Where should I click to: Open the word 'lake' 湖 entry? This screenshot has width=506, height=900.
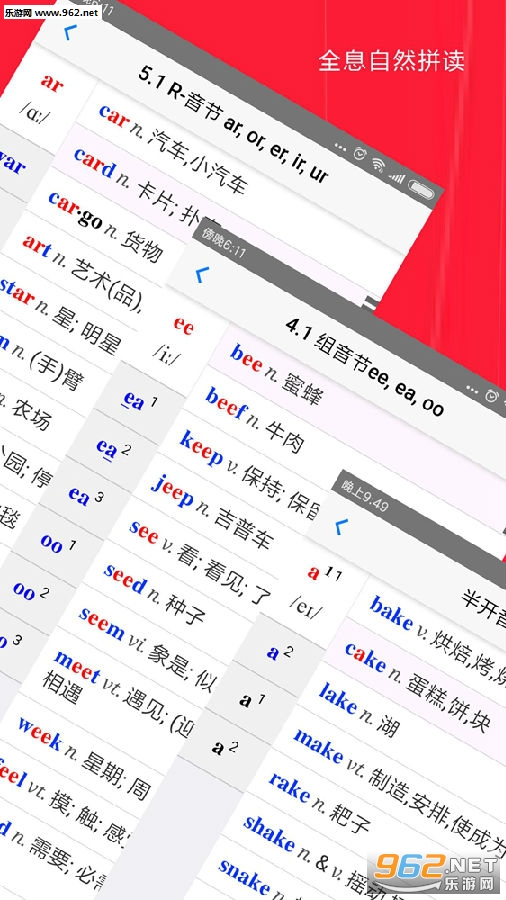[x=358, y=709]
